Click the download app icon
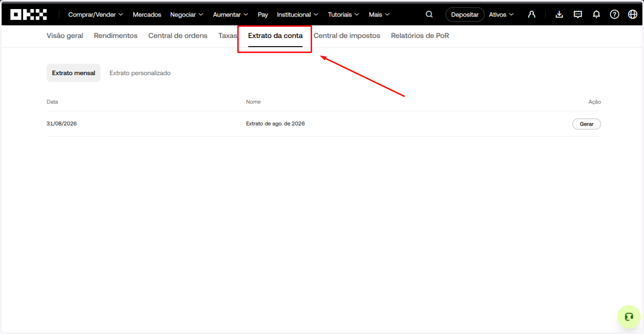 click(559, 14)
